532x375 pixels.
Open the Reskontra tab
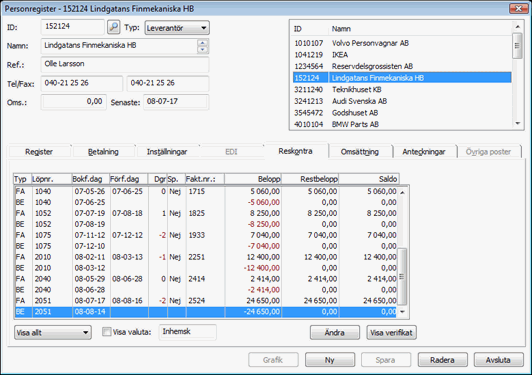click(296, 151)
